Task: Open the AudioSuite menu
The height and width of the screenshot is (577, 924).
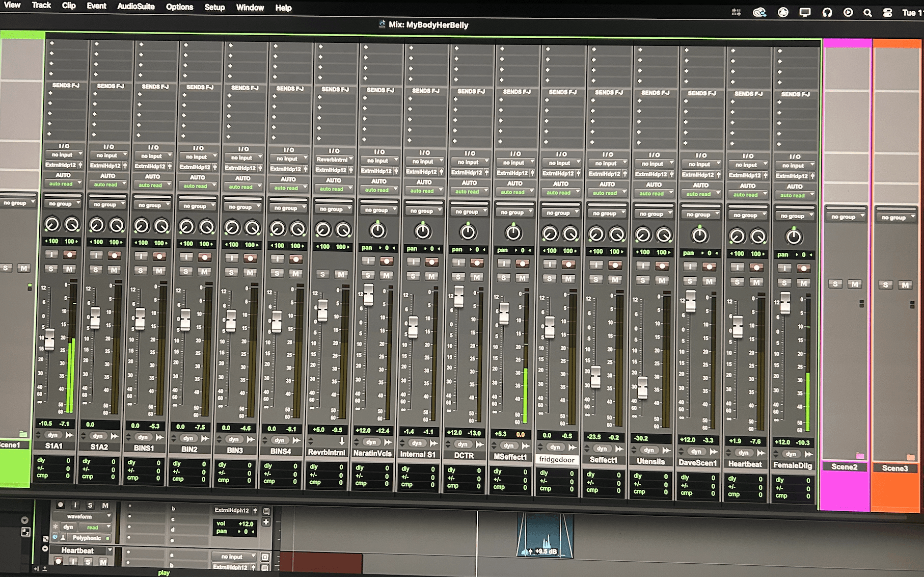Action: [135, 7]
